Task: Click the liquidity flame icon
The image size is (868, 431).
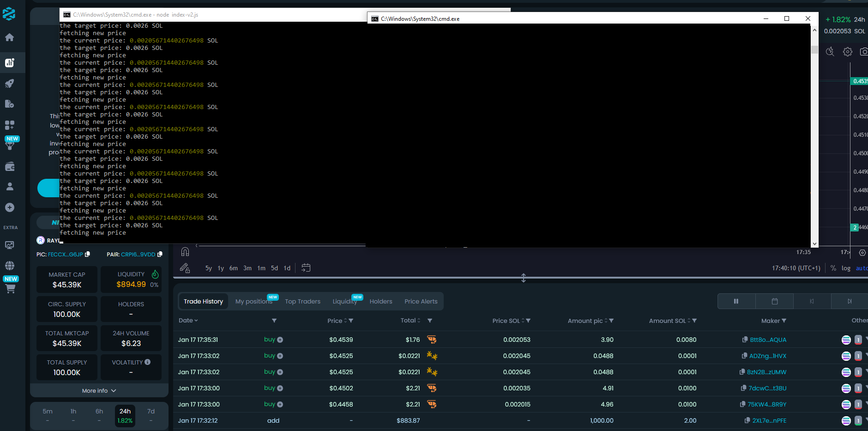Action: point(155,274)
